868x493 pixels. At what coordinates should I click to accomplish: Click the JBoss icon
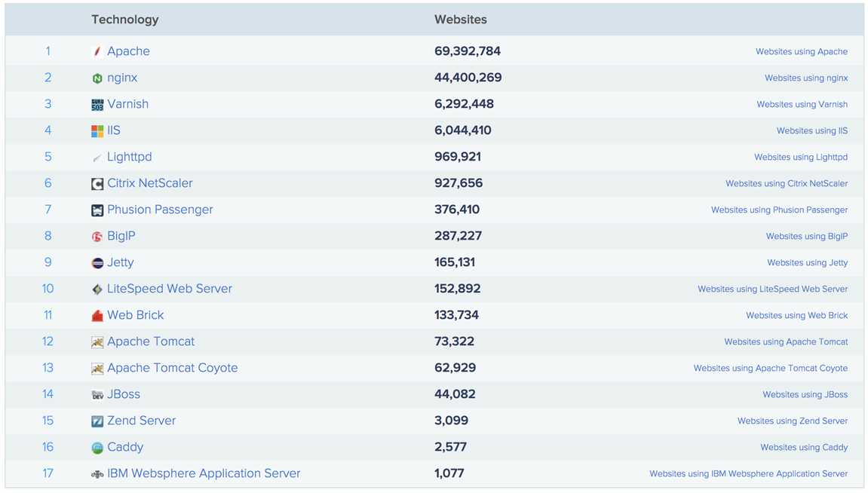click(x=97, y=395)
